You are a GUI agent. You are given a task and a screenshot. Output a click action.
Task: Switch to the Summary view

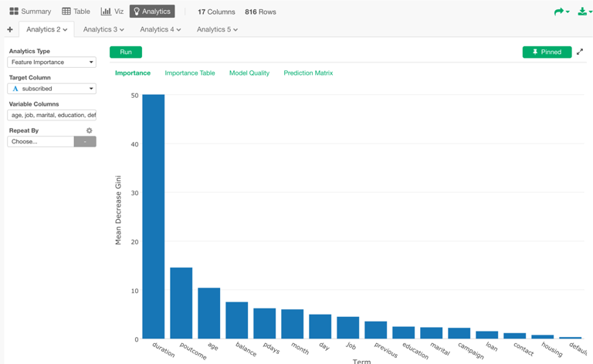coord(30,12)
